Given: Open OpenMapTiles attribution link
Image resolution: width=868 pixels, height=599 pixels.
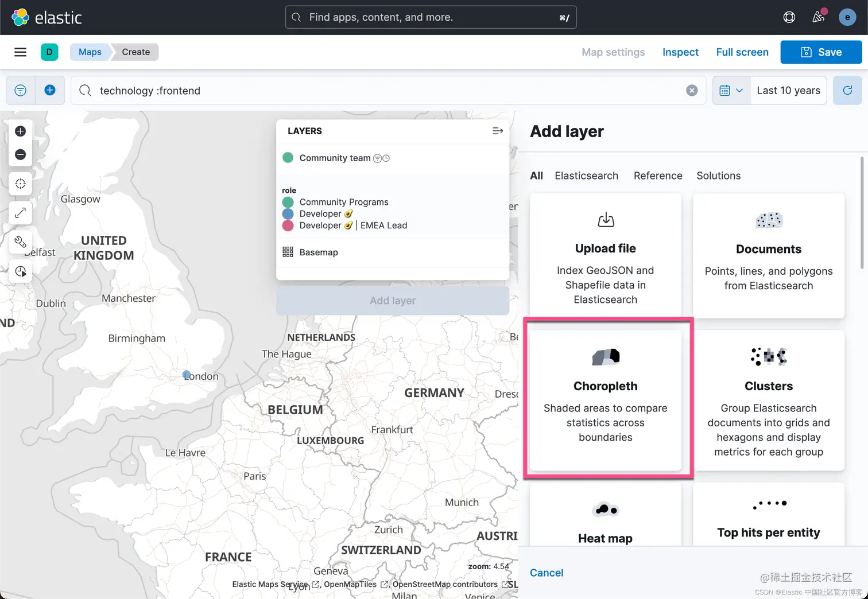Looking at the screenshot, I should click(x=356, y=584).
